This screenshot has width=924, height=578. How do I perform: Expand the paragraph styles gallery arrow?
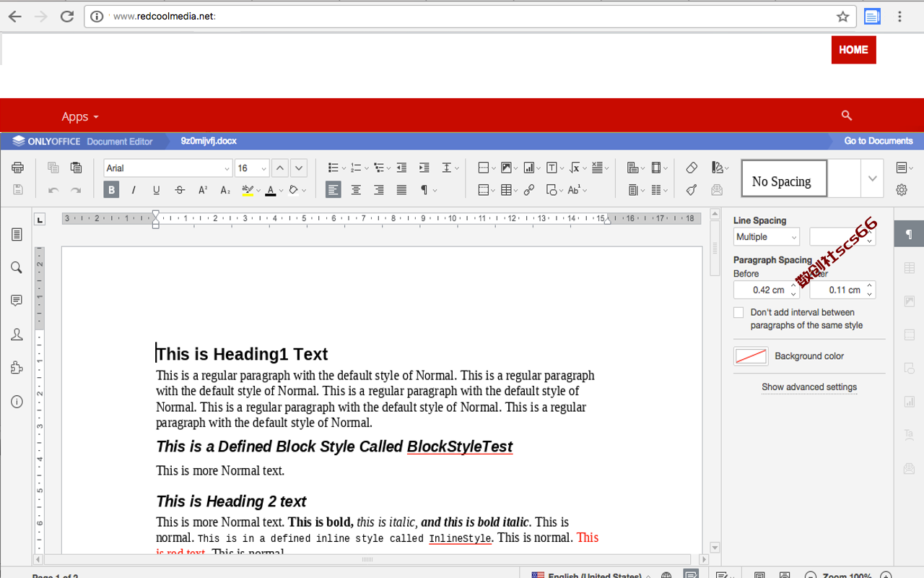(872, 178)
